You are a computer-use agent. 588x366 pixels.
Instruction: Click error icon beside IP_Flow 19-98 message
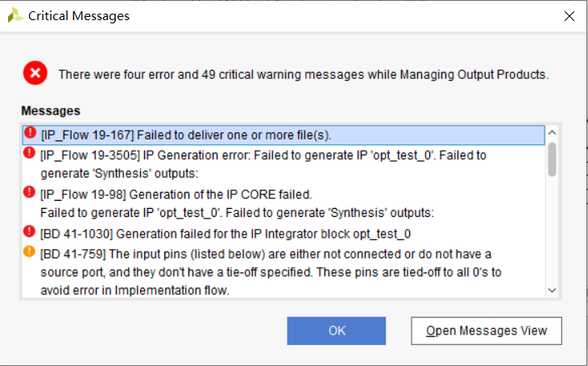point(31,193)
